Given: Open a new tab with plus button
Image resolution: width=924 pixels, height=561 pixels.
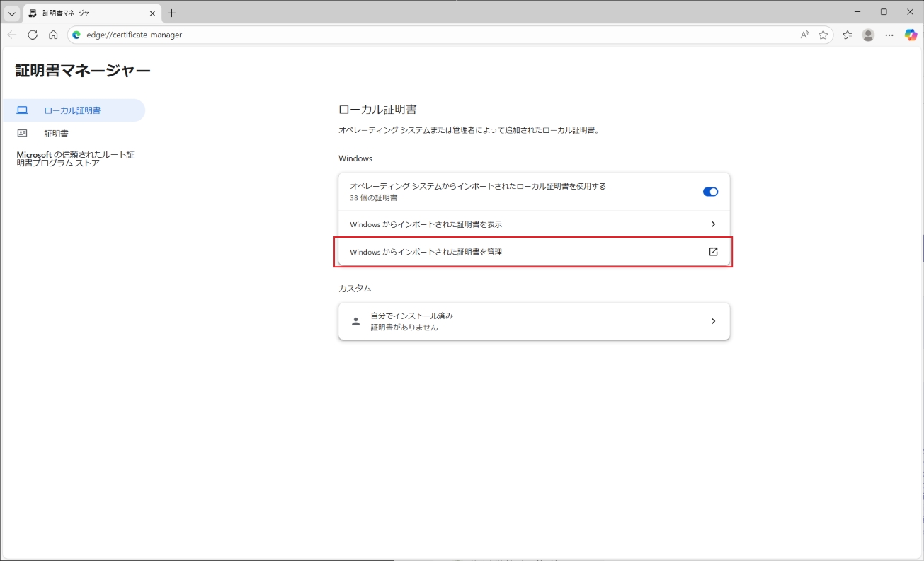Looking at the screenshot, I should point(171,13).
